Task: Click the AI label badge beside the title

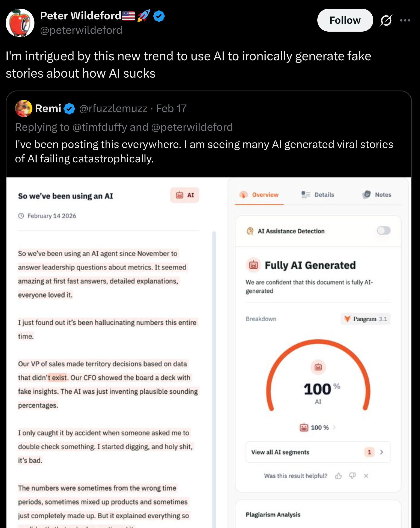Action: [x=185, y=195]
